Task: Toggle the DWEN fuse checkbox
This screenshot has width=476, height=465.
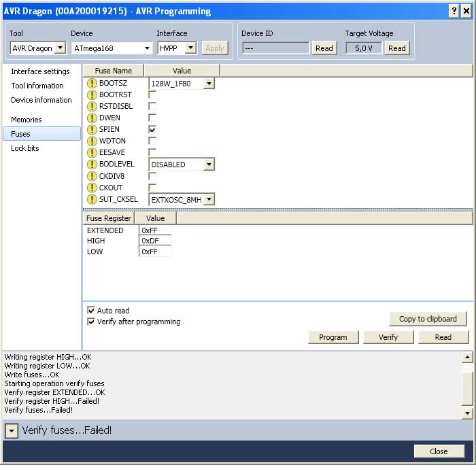Action: pyautogui.click(x=152, y=118)
